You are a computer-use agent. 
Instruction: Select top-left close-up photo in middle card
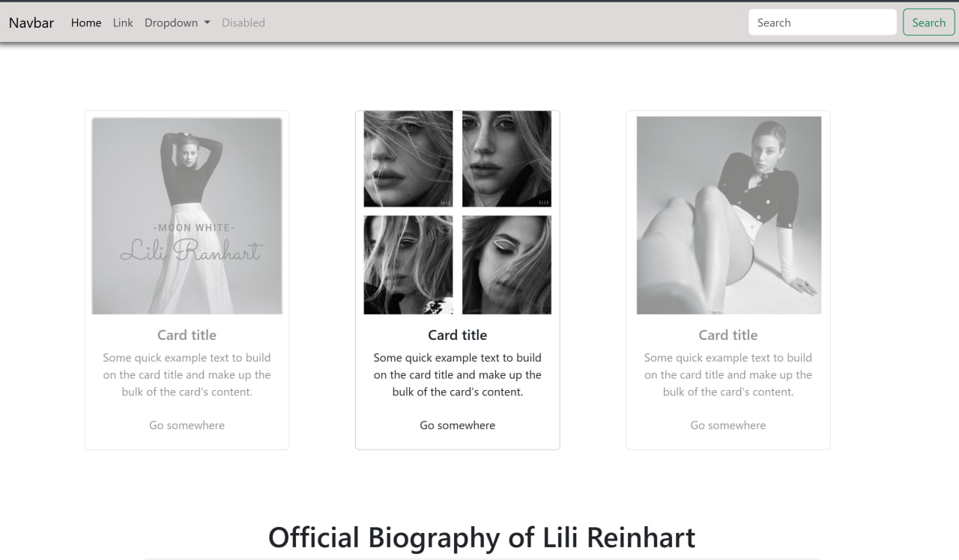pos(408,159)
